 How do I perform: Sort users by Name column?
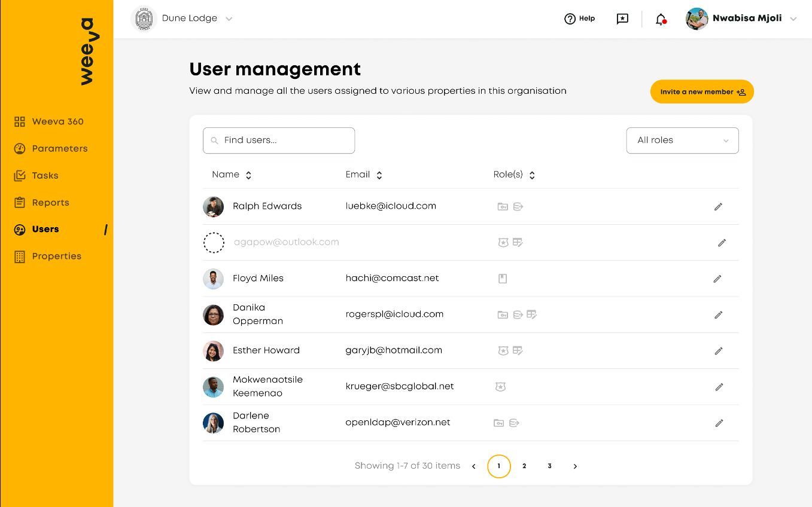coord(248,175)
